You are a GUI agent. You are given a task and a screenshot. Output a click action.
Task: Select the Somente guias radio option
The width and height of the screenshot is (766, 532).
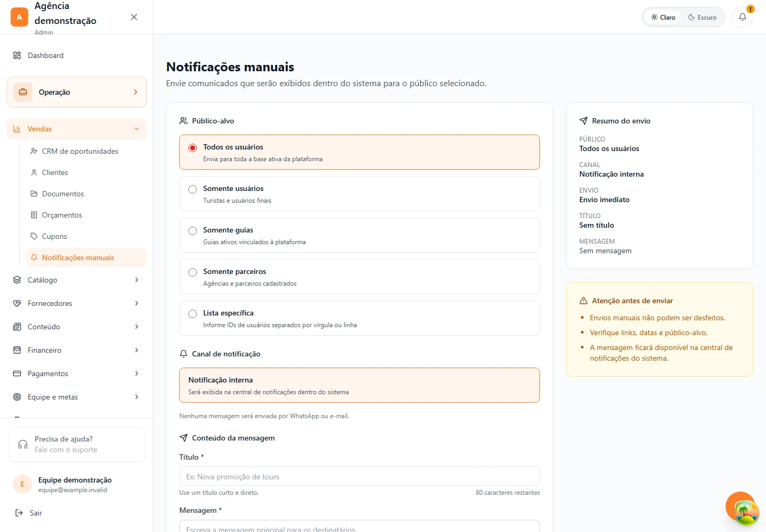pos(193,231)
